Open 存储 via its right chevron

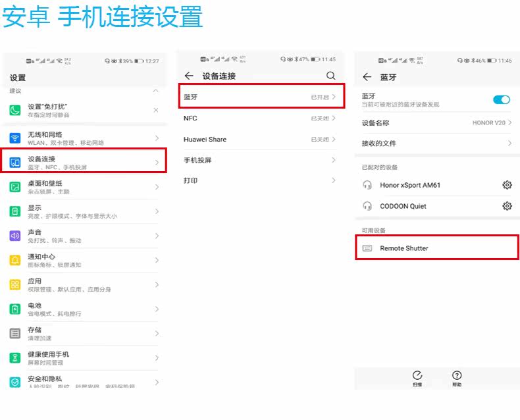pyautogui.click(x=157, y=333)
